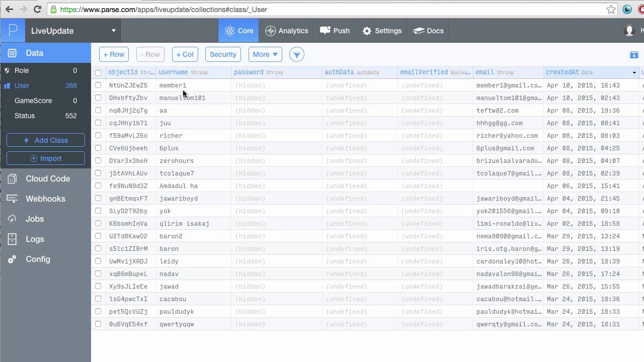Add a new row with + Row
This screenshot has height=362, width=644.
(114, 54)
